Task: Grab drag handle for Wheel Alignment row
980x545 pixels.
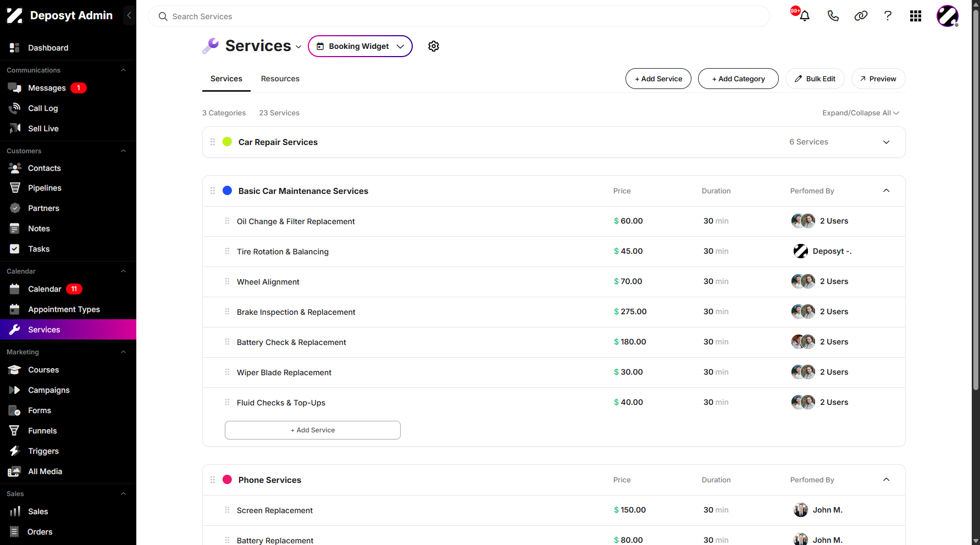Action: (227, 281)
